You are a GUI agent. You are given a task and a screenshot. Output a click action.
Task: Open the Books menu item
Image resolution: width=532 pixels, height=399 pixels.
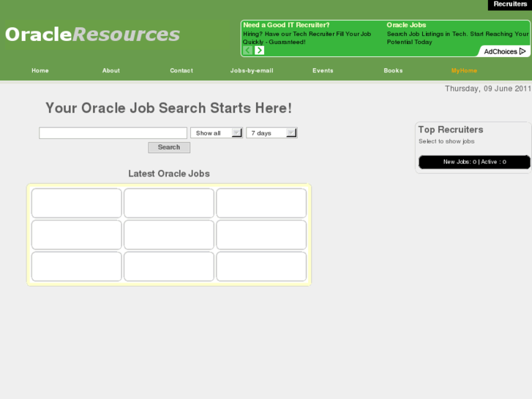(393, 70)
